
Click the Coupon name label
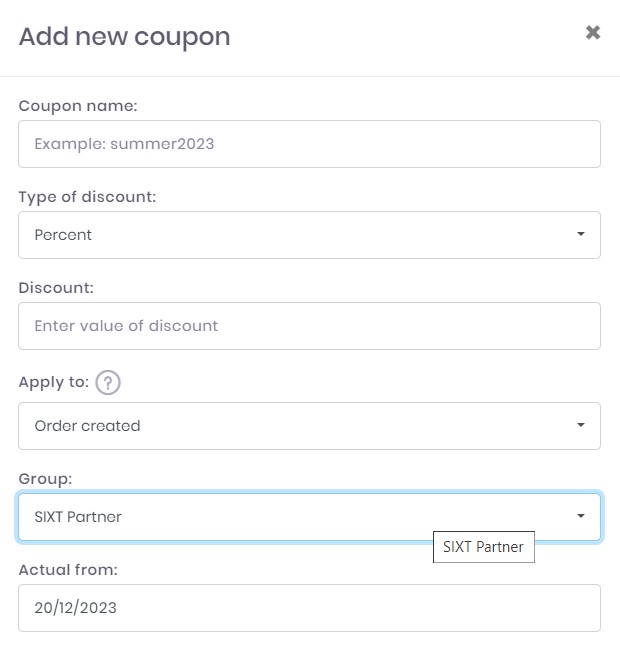tap(78, 106)
